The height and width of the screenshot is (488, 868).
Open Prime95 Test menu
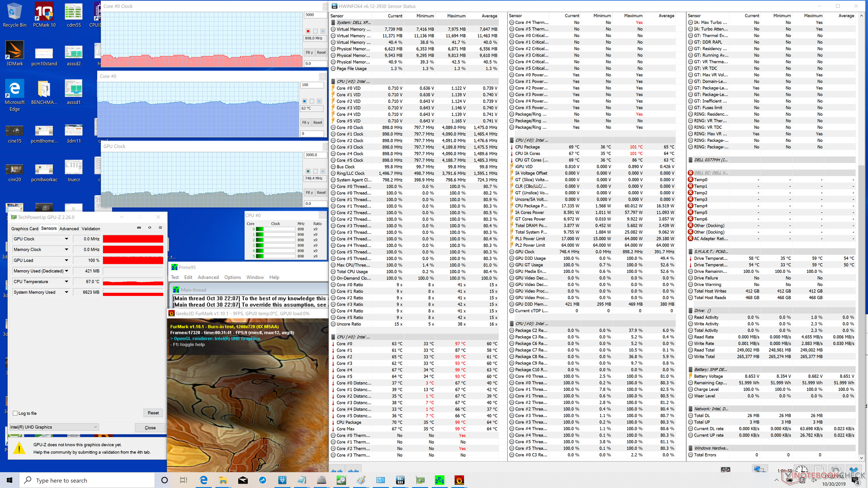click(x=175, y=277)
